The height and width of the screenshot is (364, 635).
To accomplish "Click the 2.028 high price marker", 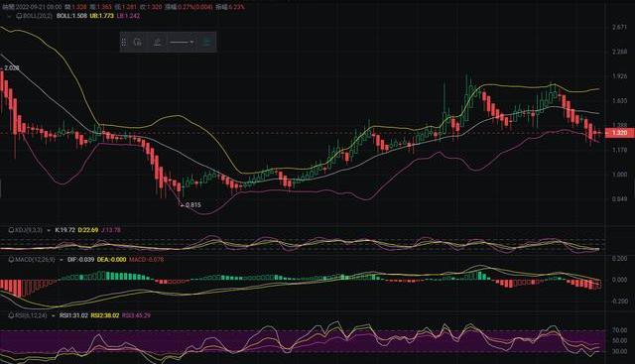I will [x=11, y=68].
